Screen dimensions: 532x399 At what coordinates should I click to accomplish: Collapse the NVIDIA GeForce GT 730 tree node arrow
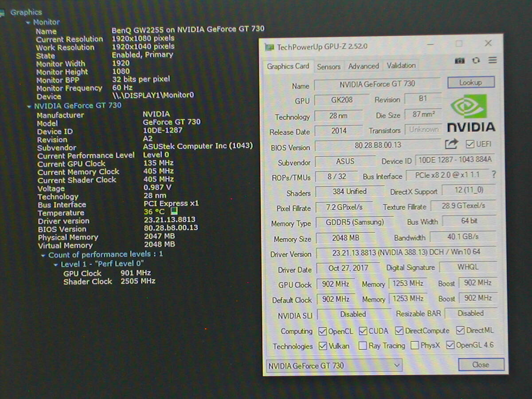pos(29,106)
